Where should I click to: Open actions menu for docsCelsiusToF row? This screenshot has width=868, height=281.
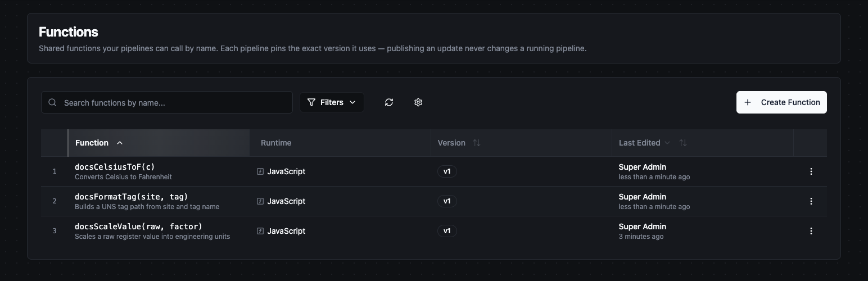811,171
